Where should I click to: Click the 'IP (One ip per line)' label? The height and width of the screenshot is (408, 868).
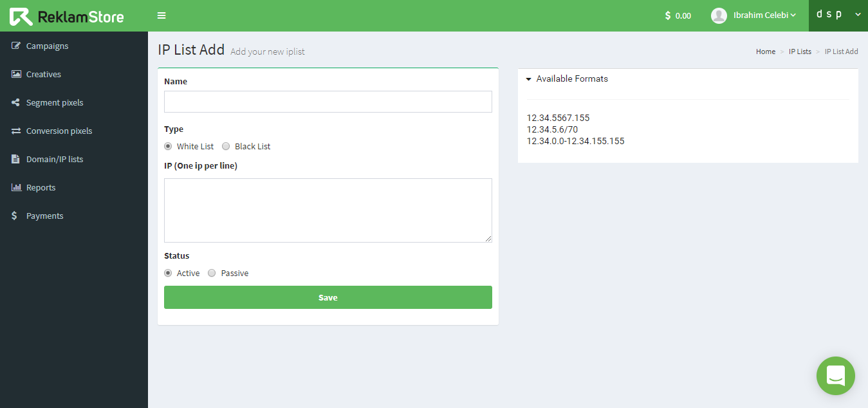coord(201,166)
